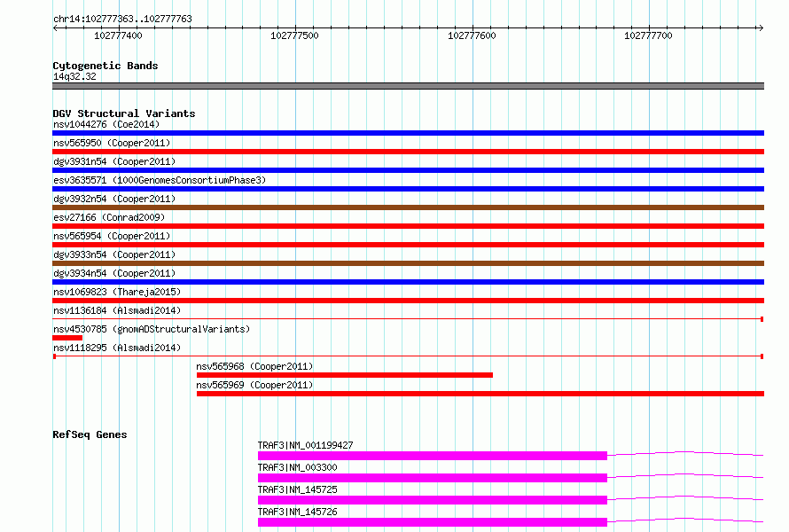The width and height of the screenshot is (789, 532).
Task: Click the intron line of TRAF3|NM_001199427
Action: (685, 452)
